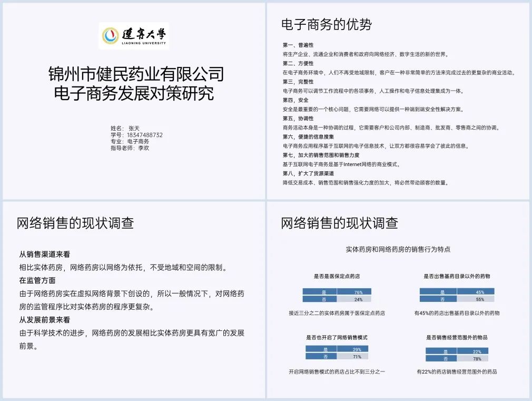The width and height of the screenshot is (532, 401).
Task: Click the 24% bar value
Action: coord(358,299)
